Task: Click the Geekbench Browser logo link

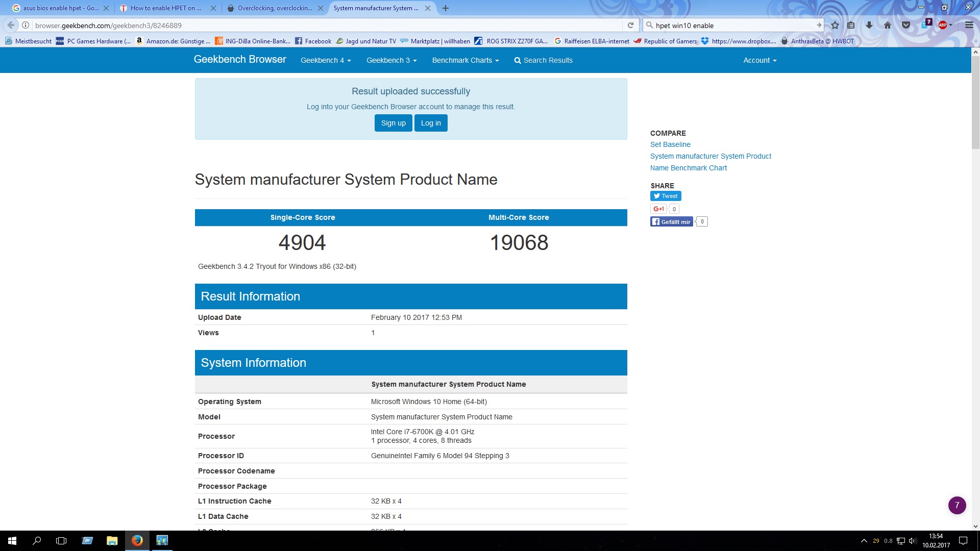Action: (x=240, y=60)
